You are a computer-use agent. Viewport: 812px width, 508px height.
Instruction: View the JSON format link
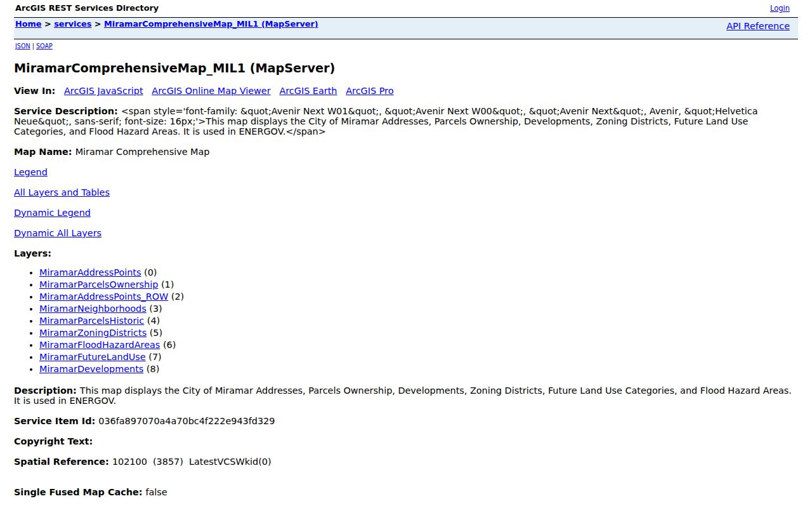23,46
